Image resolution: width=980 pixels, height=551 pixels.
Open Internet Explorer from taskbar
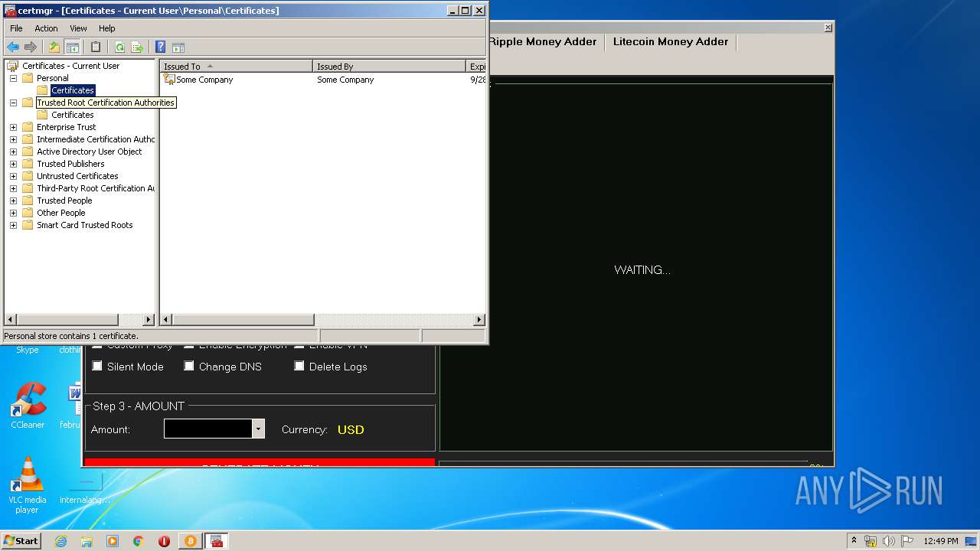60,541
